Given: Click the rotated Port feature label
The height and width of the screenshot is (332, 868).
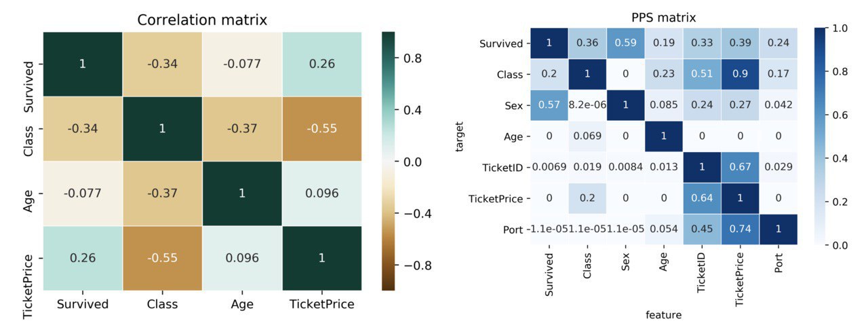Looking at the screenshot, I should point(778,270).
